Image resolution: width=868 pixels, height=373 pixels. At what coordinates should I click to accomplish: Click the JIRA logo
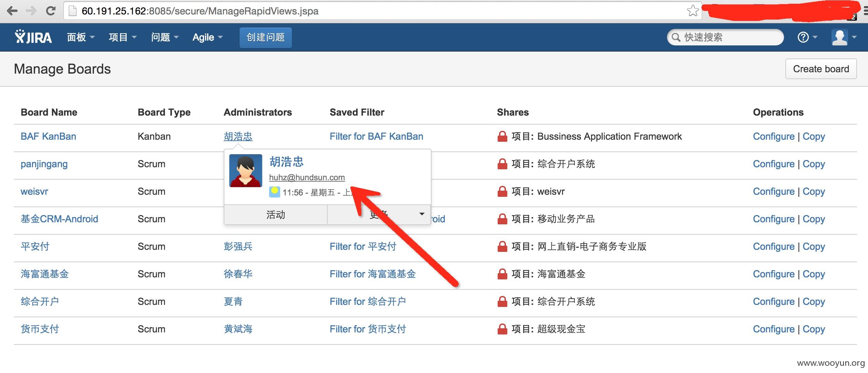(x=33, y=37)
